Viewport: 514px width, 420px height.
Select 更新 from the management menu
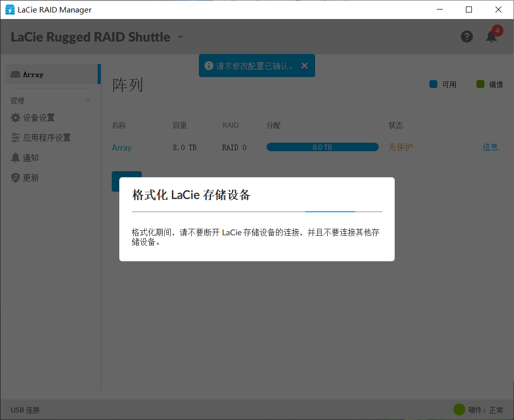[x=30, y=177]
